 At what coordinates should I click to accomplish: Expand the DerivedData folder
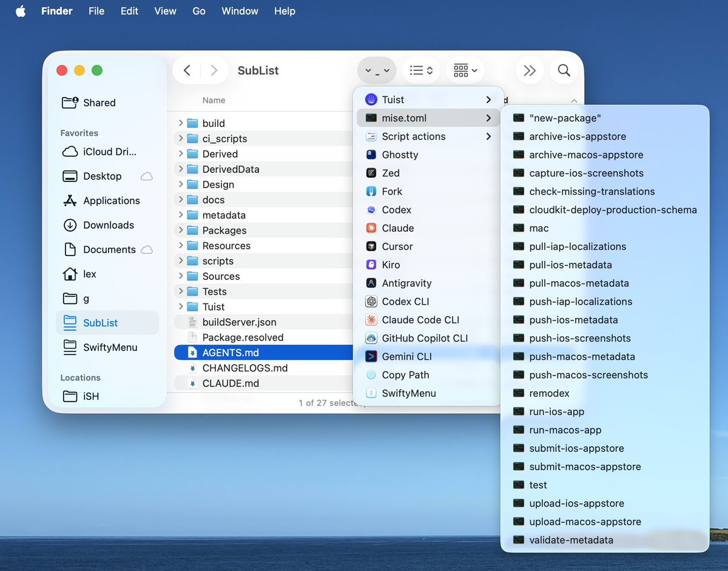point(180,169)
